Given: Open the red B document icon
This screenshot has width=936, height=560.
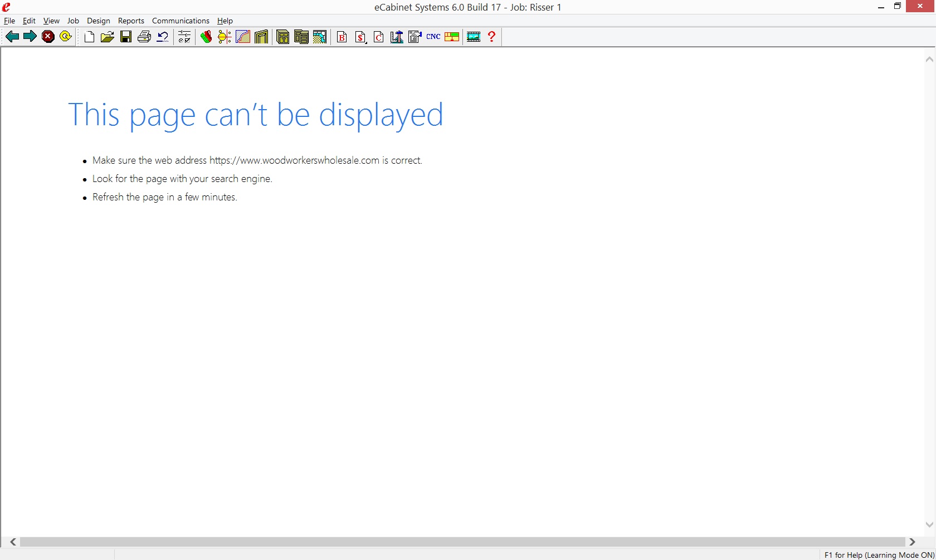Looking at the screenshot, I should pyautogui.click(x=342, y=37).
